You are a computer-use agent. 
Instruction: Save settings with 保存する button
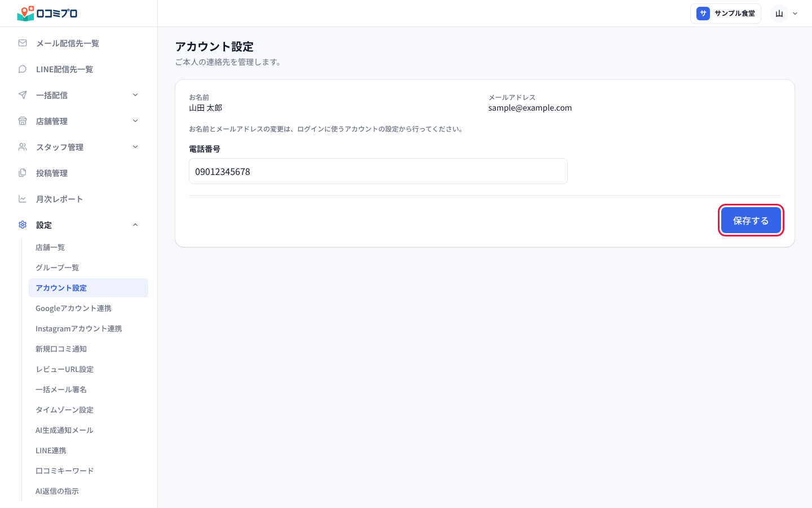coord(751,220)
